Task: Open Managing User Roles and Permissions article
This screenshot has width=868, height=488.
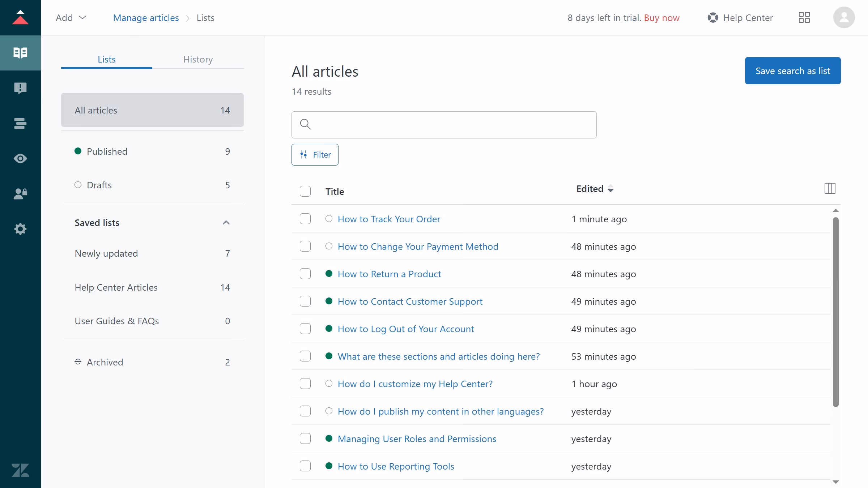Action: click(417, 439)
